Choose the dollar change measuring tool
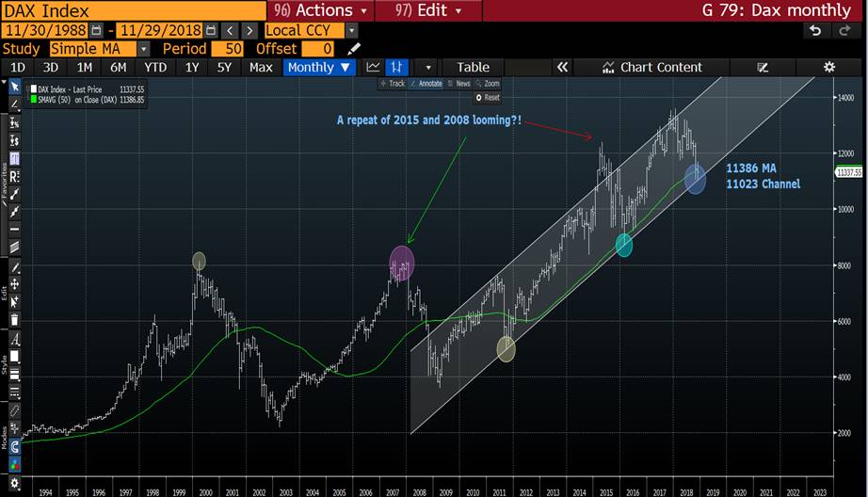 point(14,140)
